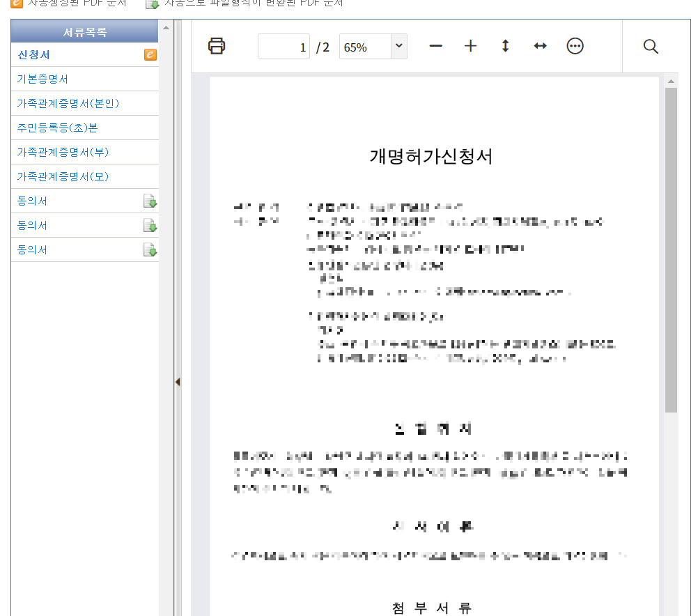The width and height of the screenshot is (691, 616).
Task: Click the orange e icon beside 신청서
Action: (150, 54)
